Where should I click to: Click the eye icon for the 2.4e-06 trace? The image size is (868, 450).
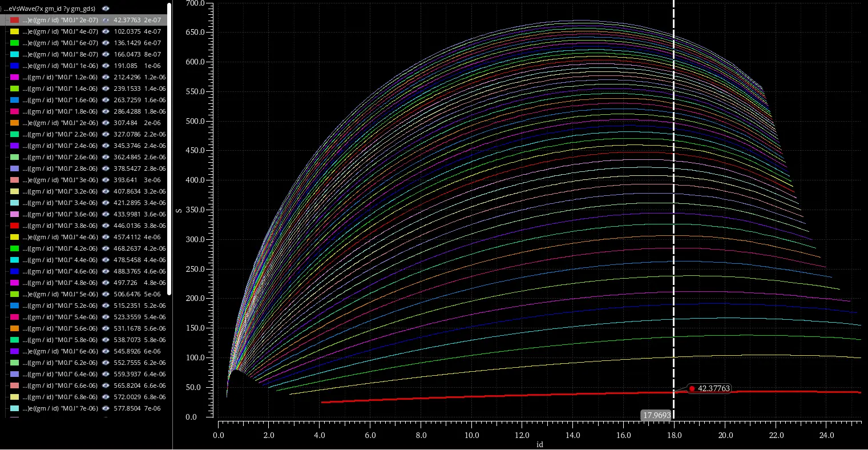click(x=106, y=146)
